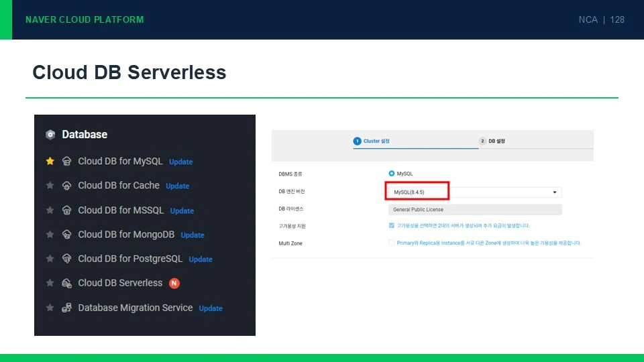Click the NAVER CLOUD PLATFORM header text
Screen dimensions: 644x362
coord(85,19)
